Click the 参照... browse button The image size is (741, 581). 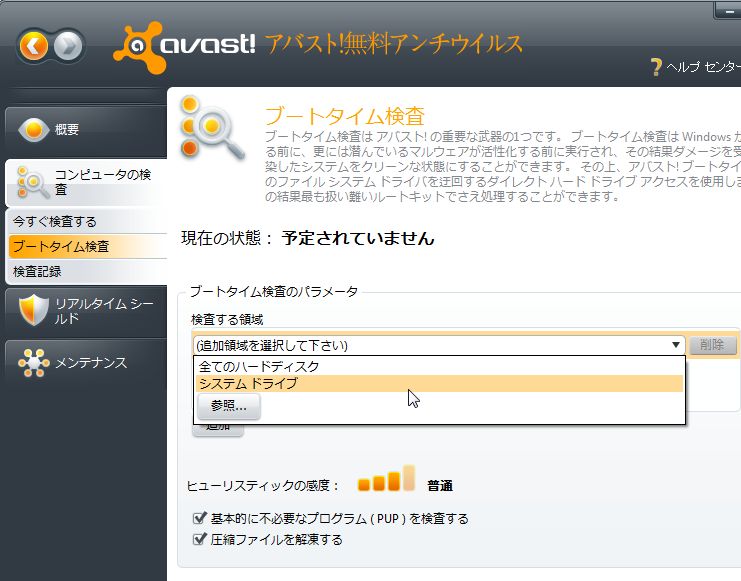(229, 406)
